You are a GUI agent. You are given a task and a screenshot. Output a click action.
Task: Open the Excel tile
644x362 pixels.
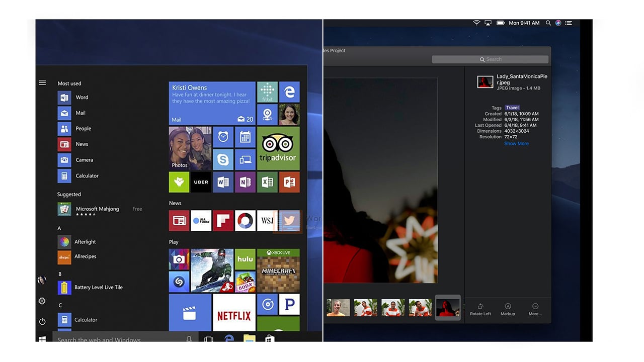click(267, 182)
